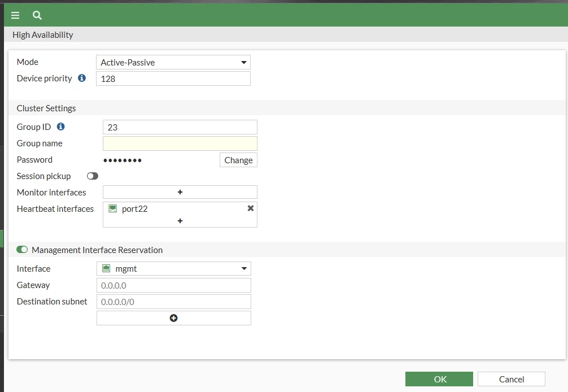Remove port22 from heartbeat interfaces
This screenshot has height=392, width=568.
[250, 208]
